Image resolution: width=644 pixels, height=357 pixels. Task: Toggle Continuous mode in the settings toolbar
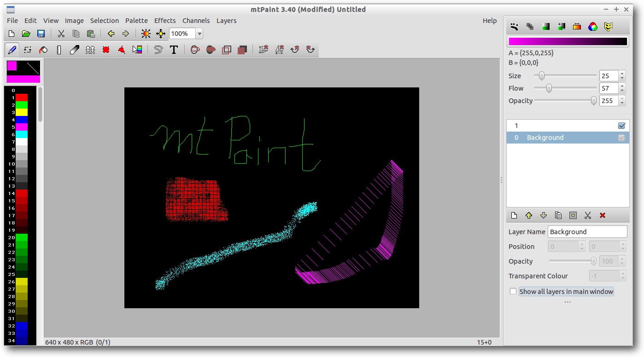click(515, 27)
